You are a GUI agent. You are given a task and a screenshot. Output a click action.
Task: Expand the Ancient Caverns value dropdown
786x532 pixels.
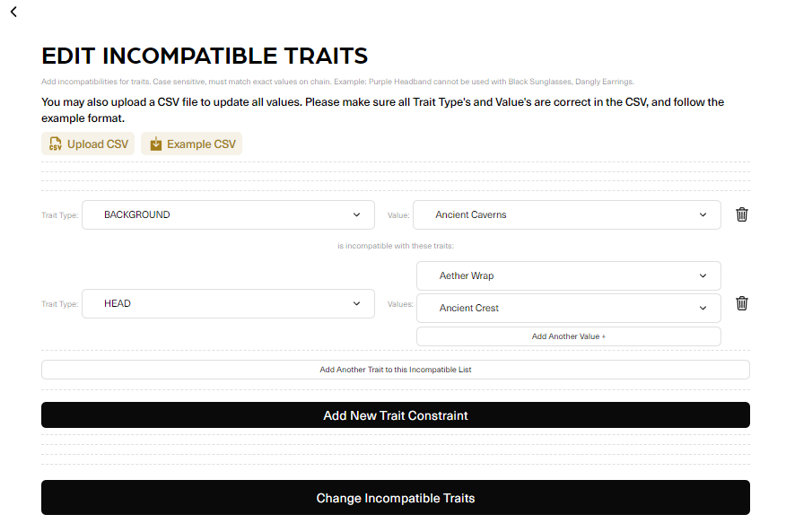566,214
